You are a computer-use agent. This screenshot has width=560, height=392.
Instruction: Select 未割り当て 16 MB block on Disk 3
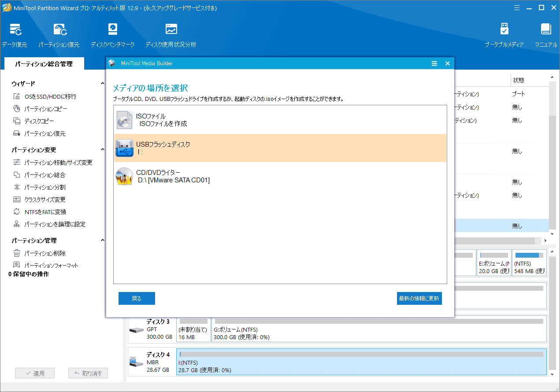193,329
